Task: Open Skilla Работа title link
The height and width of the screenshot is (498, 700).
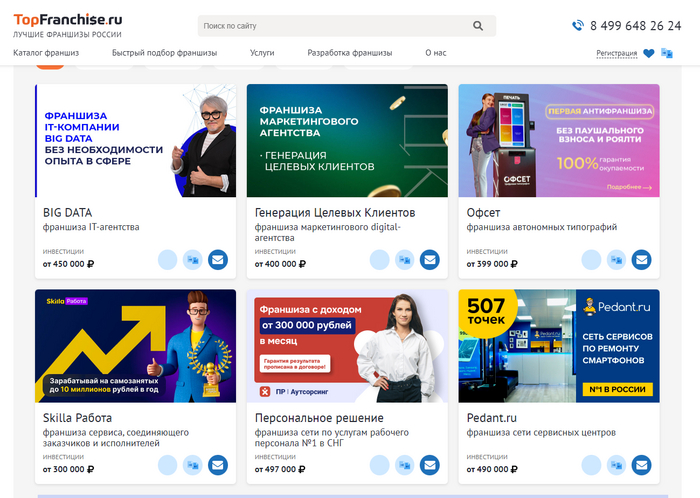Action: [77, 418]
